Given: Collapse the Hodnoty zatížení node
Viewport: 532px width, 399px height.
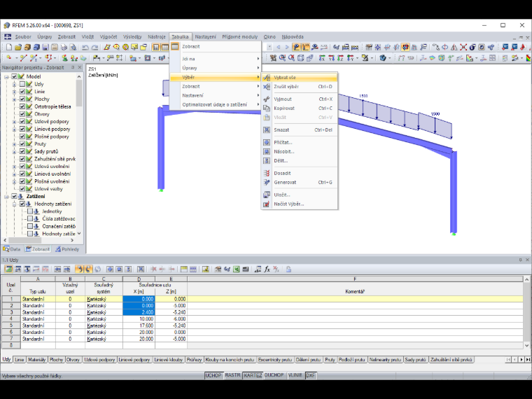Looking at the screenshot, I should click(x=14, y=204).
